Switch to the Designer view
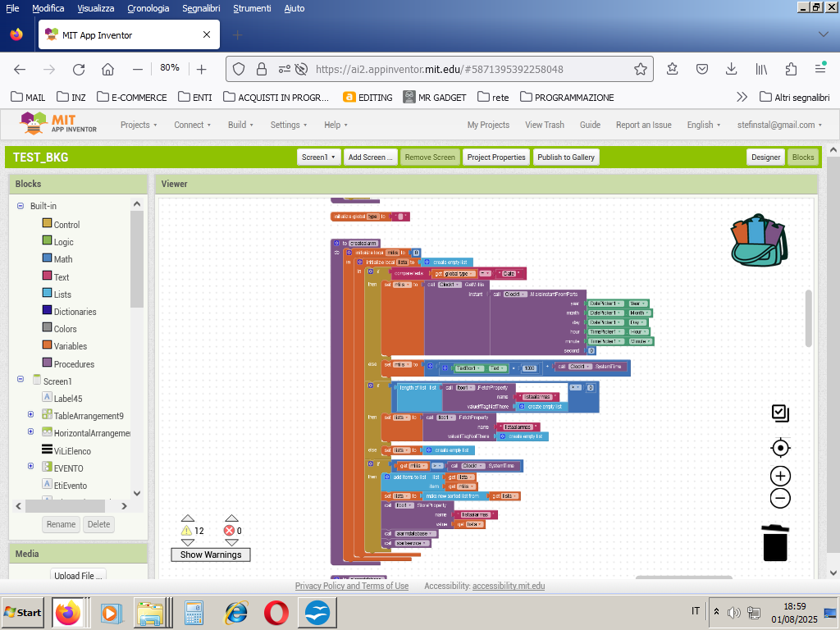 tap(765, 157)
